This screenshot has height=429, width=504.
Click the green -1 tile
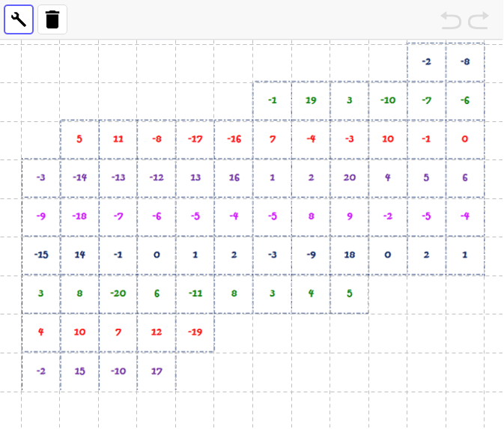[x=273, y=100]
